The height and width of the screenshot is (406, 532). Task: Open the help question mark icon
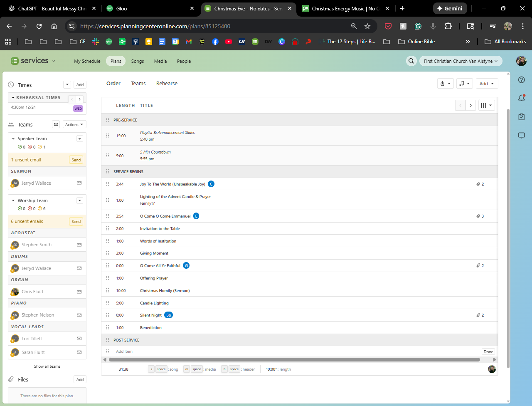(522, 80)
